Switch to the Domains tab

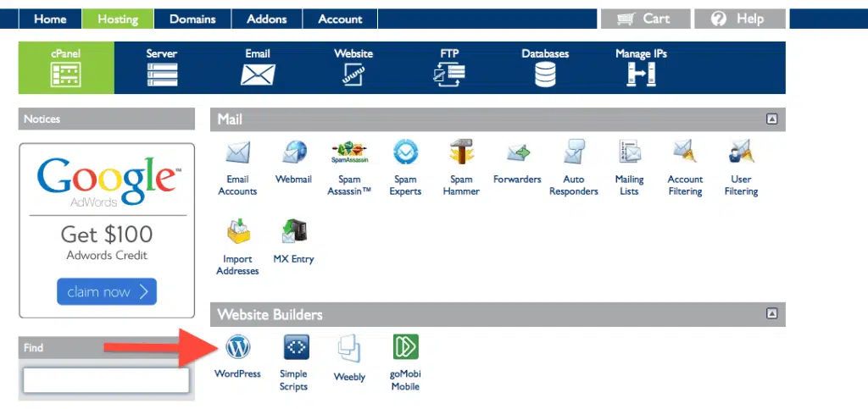click(192, 19)
